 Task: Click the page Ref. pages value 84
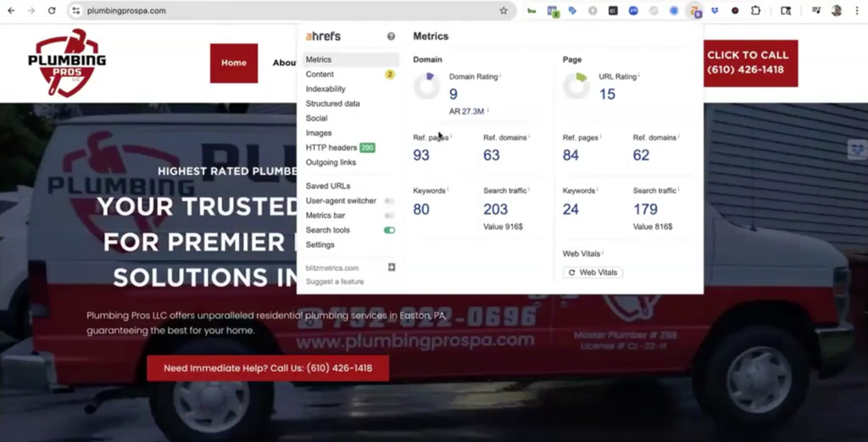pos(570,155)
